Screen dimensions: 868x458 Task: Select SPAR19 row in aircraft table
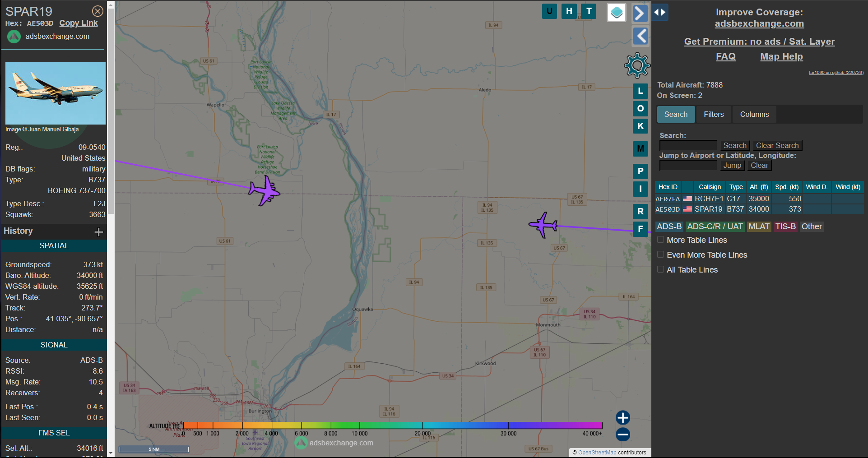tap(759, 209)
